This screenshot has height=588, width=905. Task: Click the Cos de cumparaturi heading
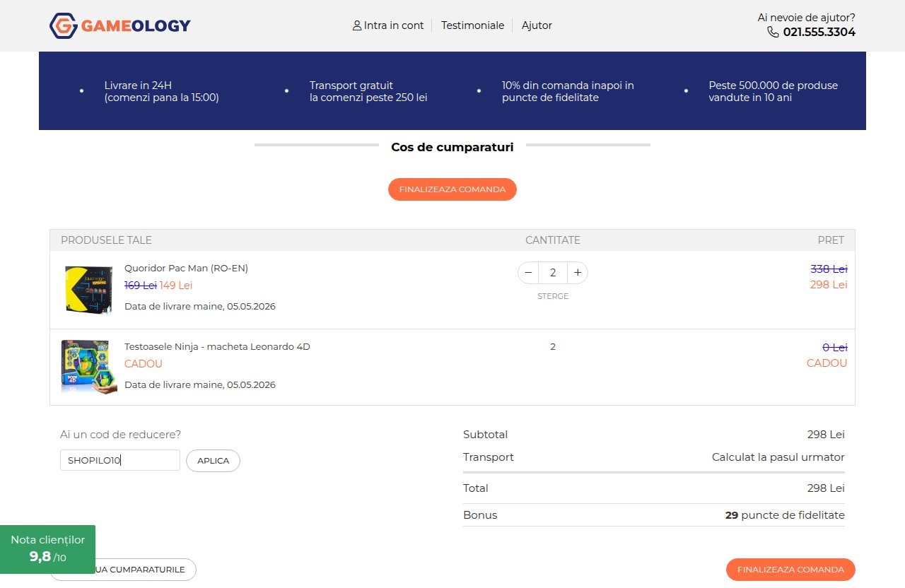[x=452, y=147]
